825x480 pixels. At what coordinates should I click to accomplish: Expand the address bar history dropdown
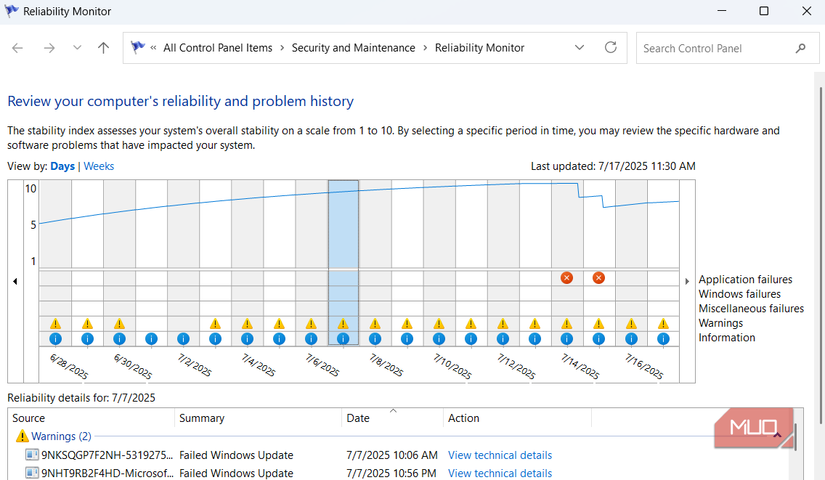point(580,48)
